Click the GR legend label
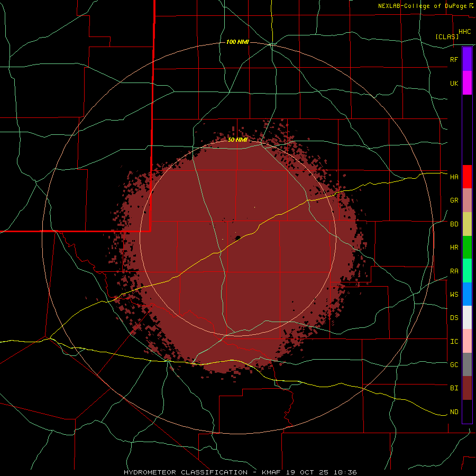The width and height of the screenshot is (476, 476). [454, 200]
